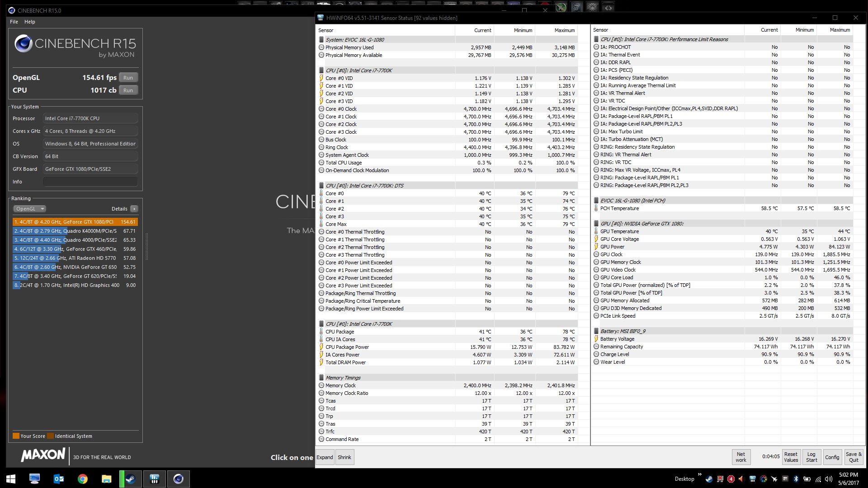This screenshot has width=868, height=488.
Task: Open the Help menu in Cinebench
Action: click(x=30, y=22)
